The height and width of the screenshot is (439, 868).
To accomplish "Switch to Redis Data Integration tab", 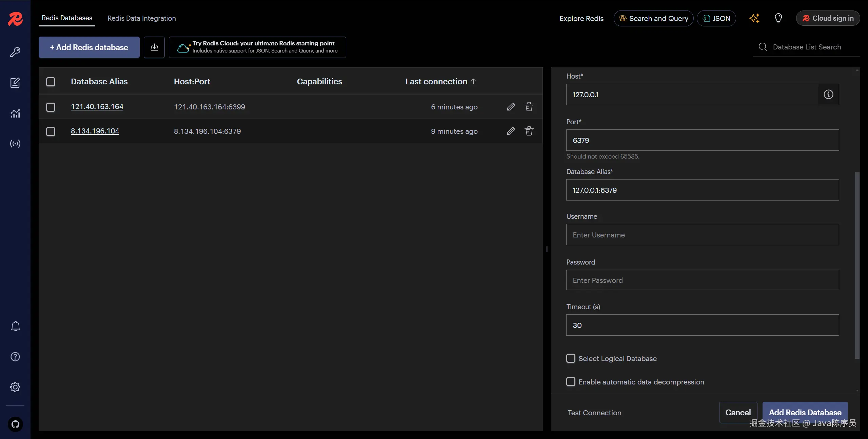I will coord(141,18).
